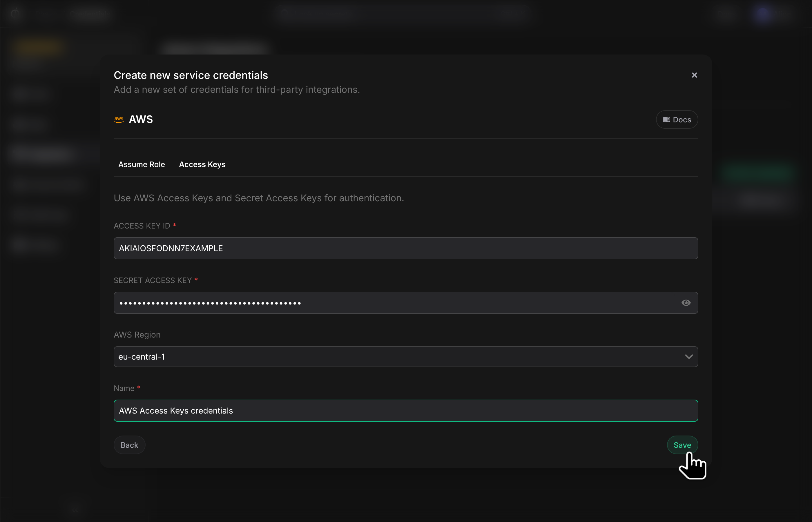This screenshot has height=522, width=812.
Task: Click the Name input field
Action: click(x=406, y=411)
